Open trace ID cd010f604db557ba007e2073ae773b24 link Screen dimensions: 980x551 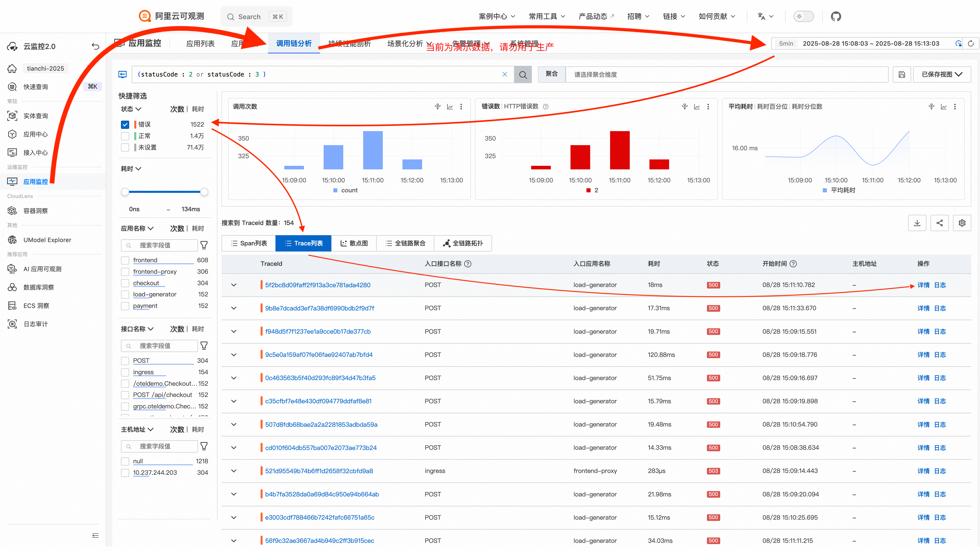tap(321, 448)
